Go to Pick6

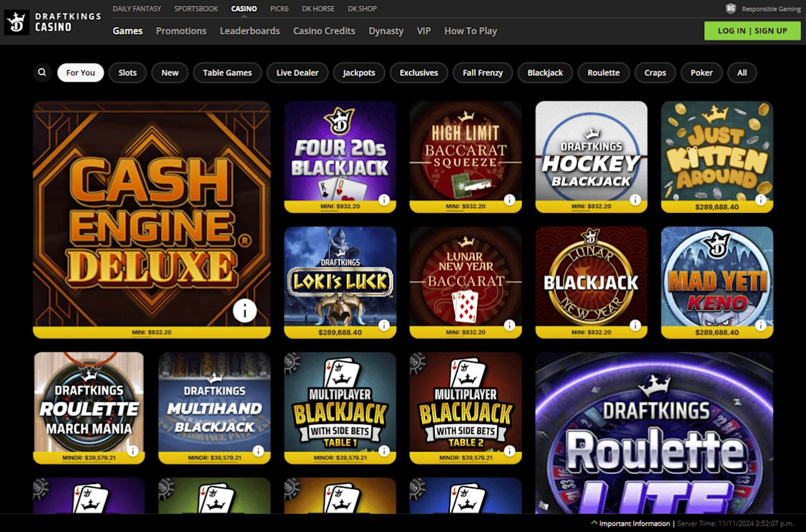pos(279,9)
